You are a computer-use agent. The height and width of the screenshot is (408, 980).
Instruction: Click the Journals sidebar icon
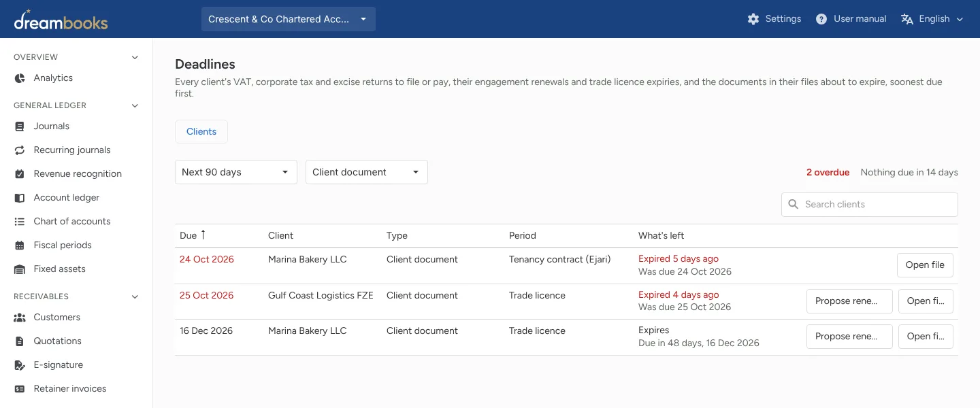coord(20,126)
